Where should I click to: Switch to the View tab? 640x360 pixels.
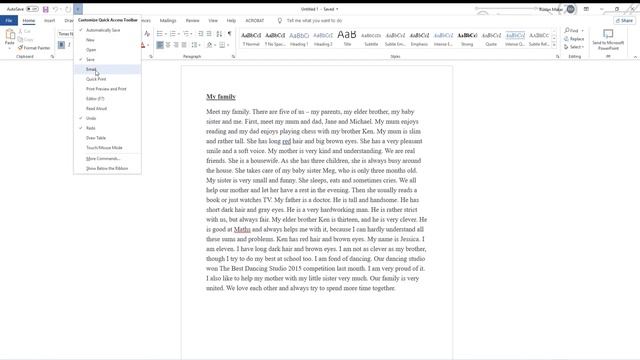(x=213, y=20)
